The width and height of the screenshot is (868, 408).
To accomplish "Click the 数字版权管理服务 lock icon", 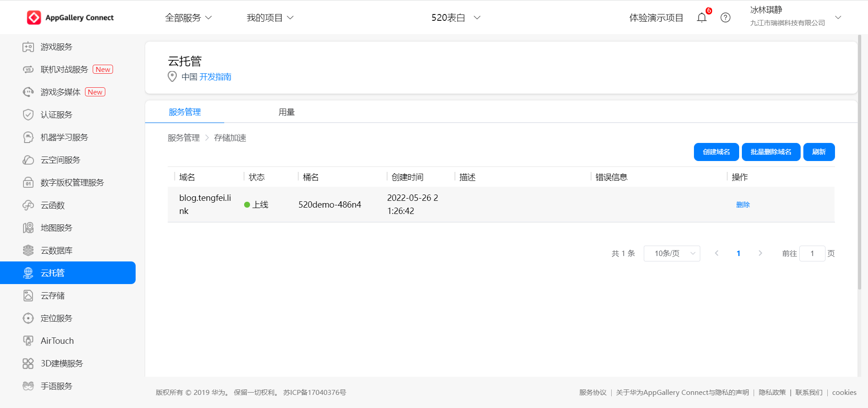I will tap(28, 183).
